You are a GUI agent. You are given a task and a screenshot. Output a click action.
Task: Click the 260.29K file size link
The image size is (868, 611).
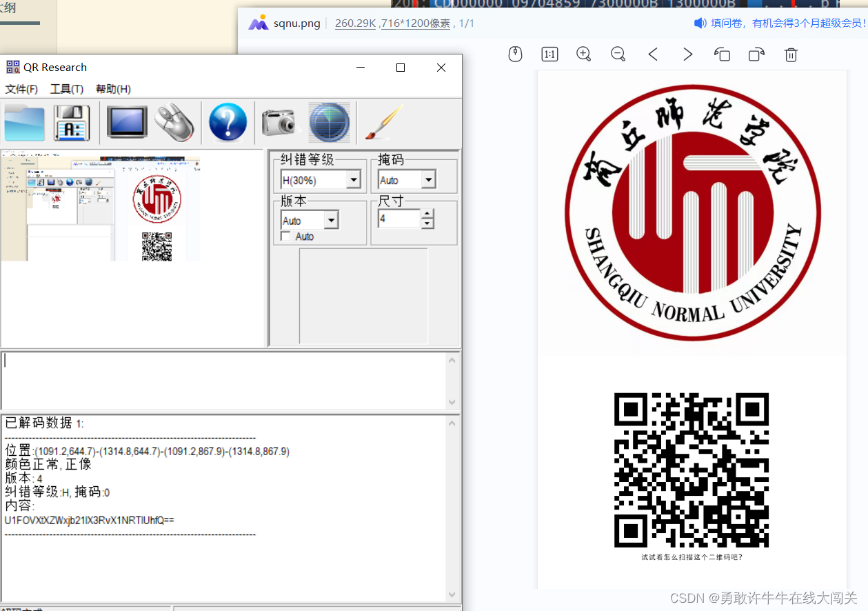click(x=354, y=23)
